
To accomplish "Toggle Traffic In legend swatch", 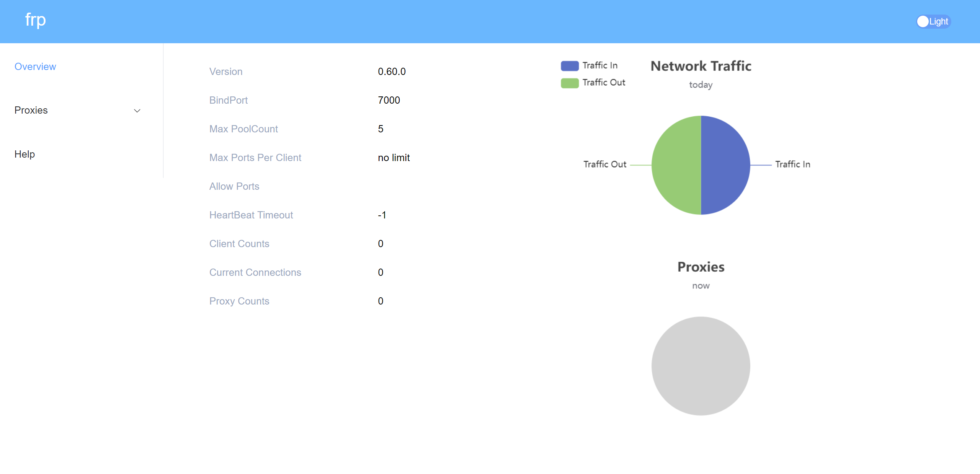I will pyautogui.click(x=569, y=66).
